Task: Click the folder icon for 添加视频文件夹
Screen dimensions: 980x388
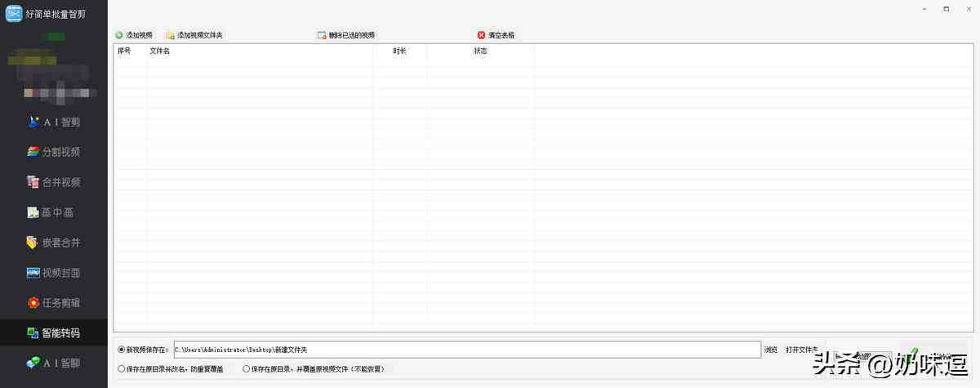Action: pos(170,35)
